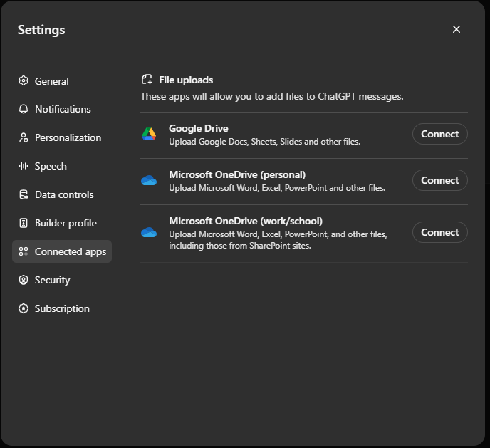Click the OneDrive (personal) cloud logo
The height and width of the screenshot is (448, 490).
[148, 180]
